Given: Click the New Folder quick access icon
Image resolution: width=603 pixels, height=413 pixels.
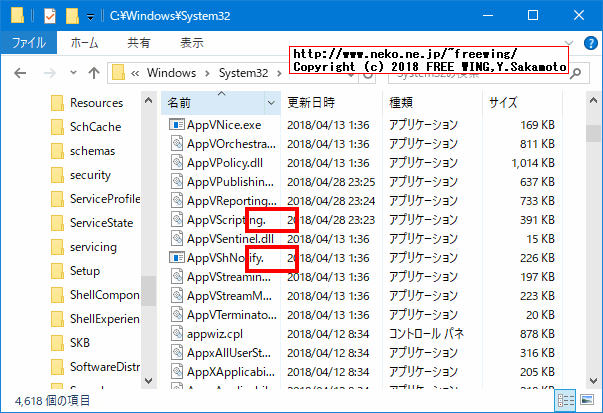Looking at the screenshot, I should coord(72,16).
